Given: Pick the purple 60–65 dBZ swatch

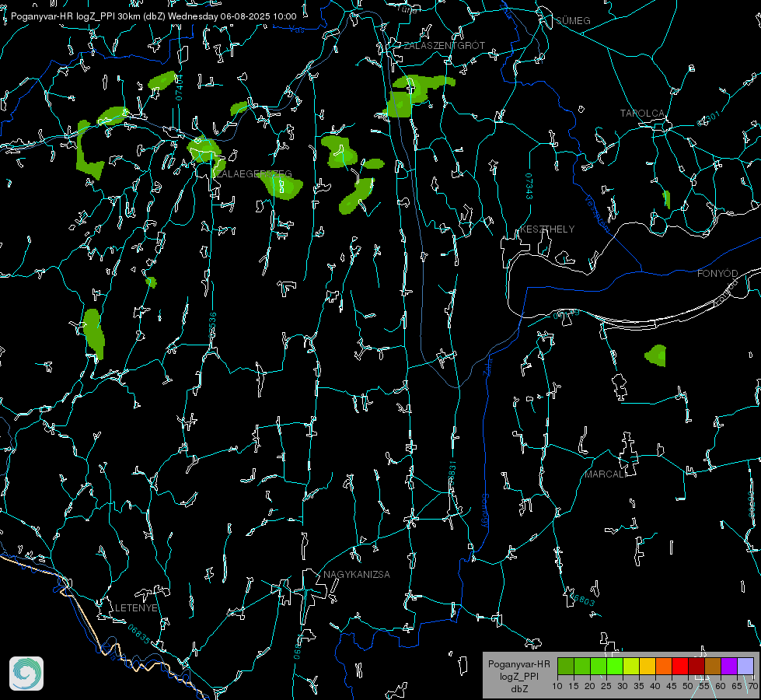Looking at the screenshot, I should click(729, 666).
